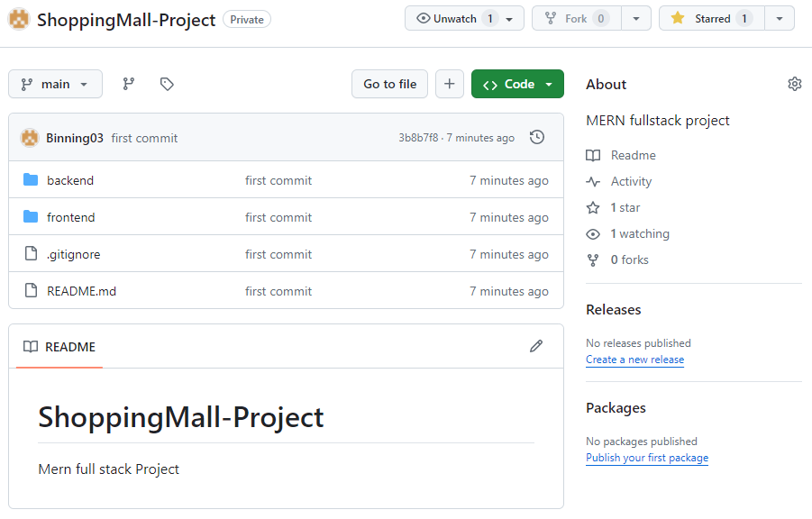Open Create a new release link
812x519 pixels.
pyautogui.click(x=634, y=360)
